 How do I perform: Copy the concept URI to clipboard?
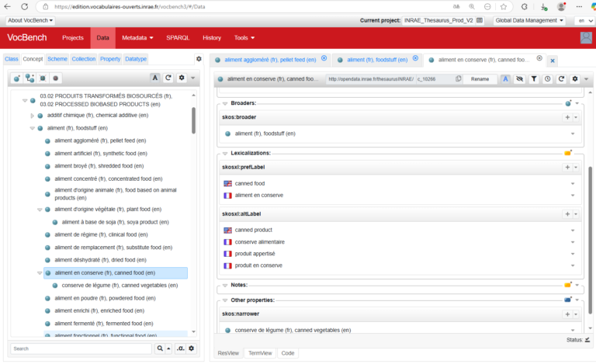pos(459,79)
